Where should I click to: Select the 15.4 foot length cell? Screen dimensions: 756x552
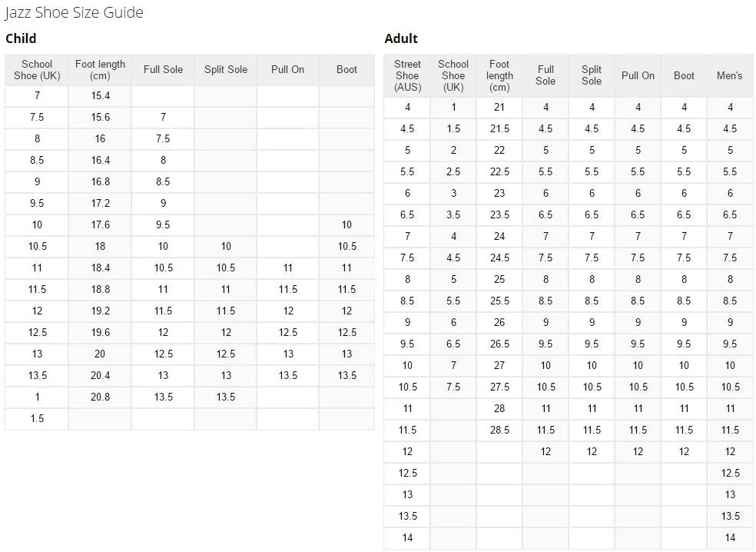(101, 96)
